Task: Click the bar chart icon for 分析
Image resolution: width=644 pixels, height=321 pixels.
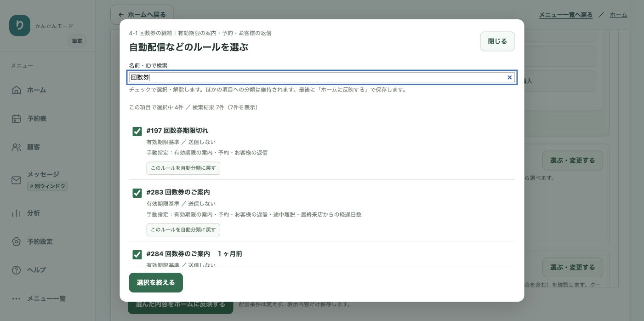Action: (16, 213)
